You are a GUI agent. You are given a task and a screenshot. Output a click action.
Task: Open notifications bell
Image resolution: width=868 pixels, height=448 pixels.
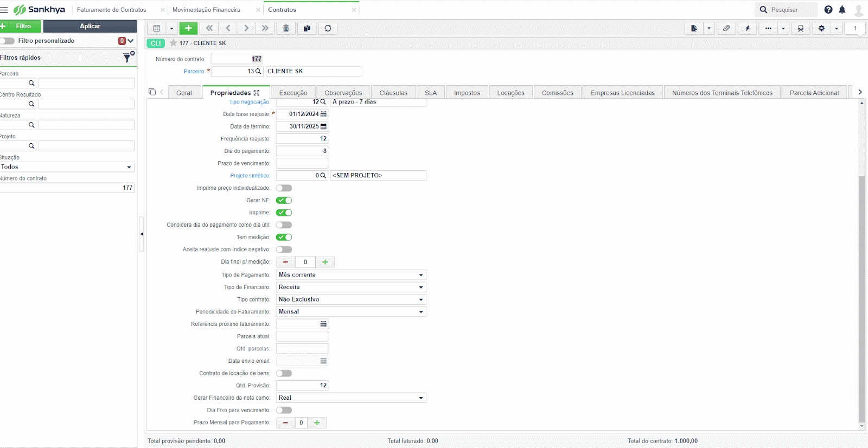pyautogui.click(x=842, y=10)
